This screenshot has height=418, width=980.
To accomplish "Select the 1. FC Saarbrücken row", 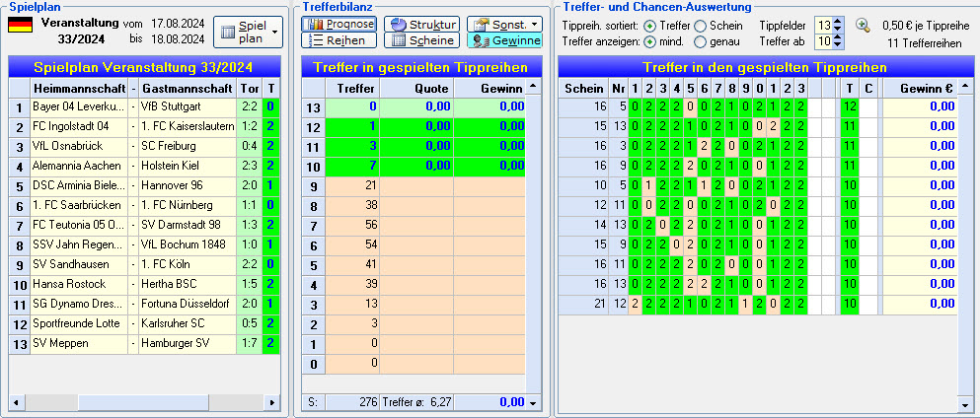I will [144, 205].
